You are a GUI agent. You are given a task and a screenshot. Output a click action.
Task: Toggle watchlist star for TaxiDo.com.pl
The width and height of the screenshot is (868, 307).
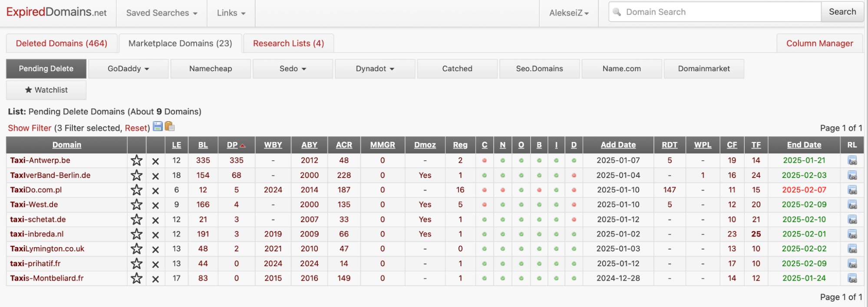click(137, 190)
